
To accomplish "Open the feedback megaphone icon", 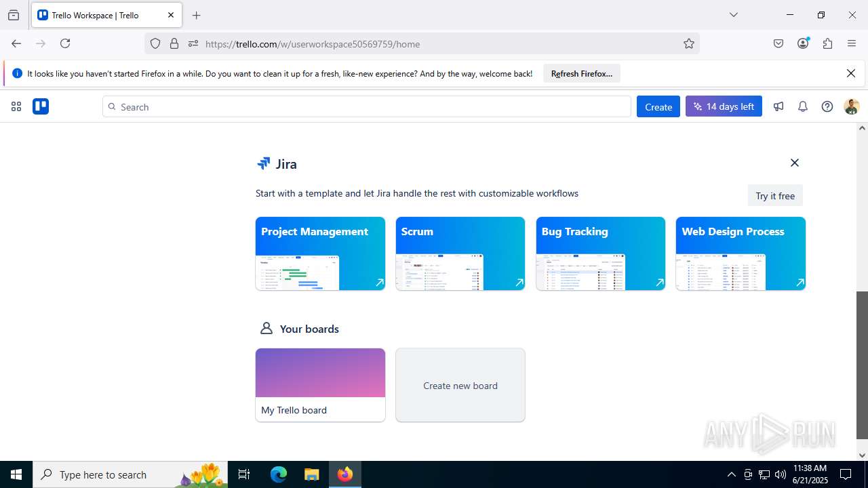I will coord(778,106).
